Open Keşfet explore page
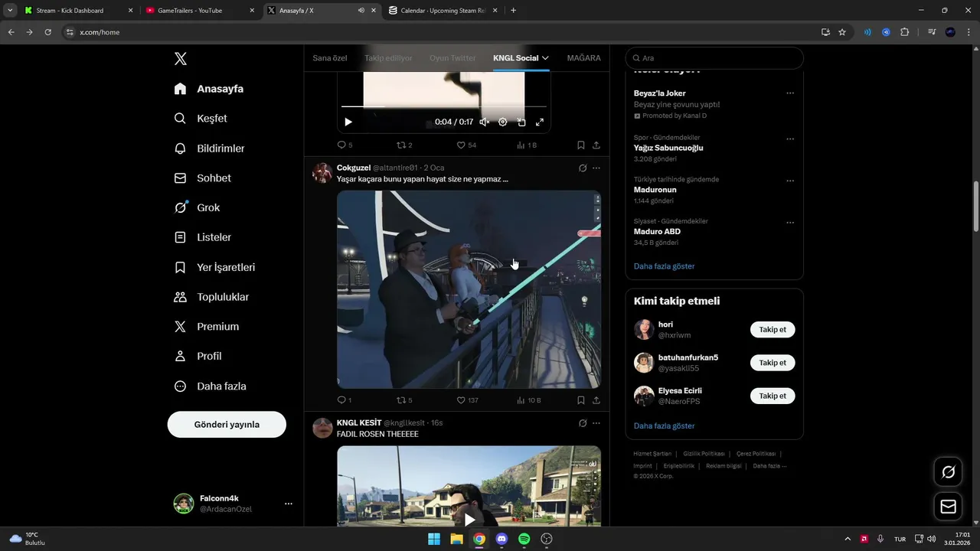 coord(201,119)
